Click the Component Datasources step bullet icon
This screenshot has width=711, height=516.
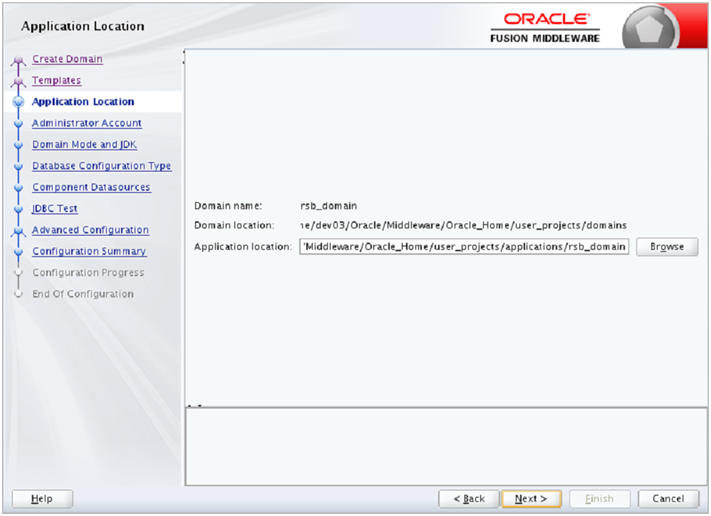pos(18,187)
